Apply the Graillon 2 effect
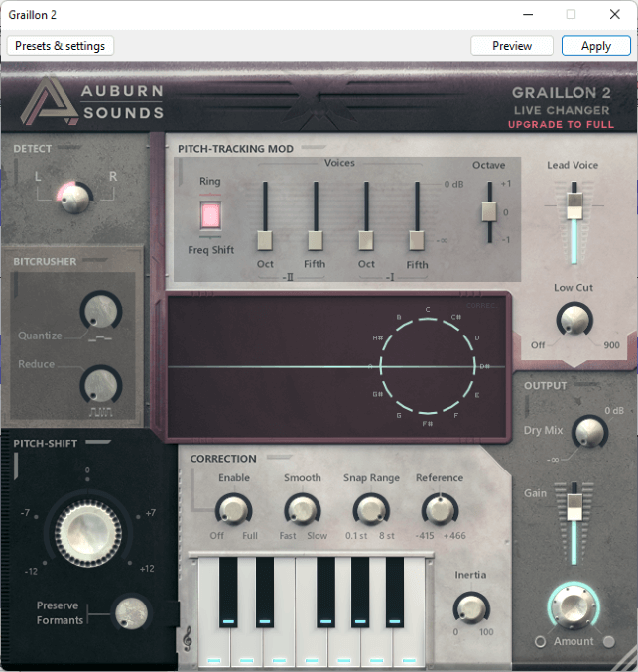The height and width of the screenshot is (672, 638). click(x=596, y=46)
